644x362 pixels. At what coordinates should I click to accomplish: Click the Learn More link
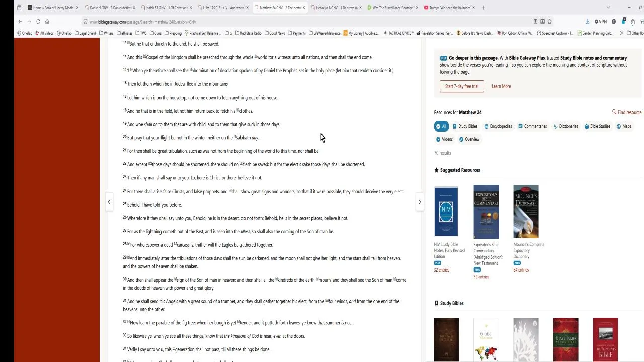point(501,86)
